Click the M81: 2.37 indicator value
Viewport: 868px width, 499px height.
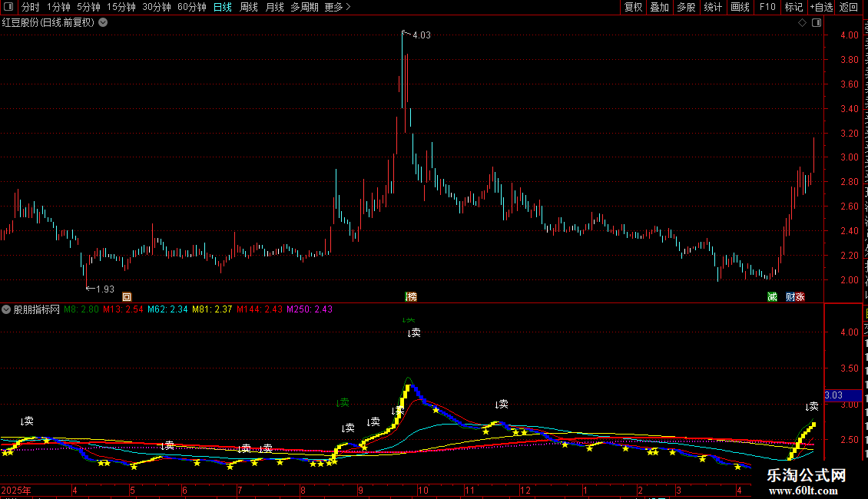212,310
